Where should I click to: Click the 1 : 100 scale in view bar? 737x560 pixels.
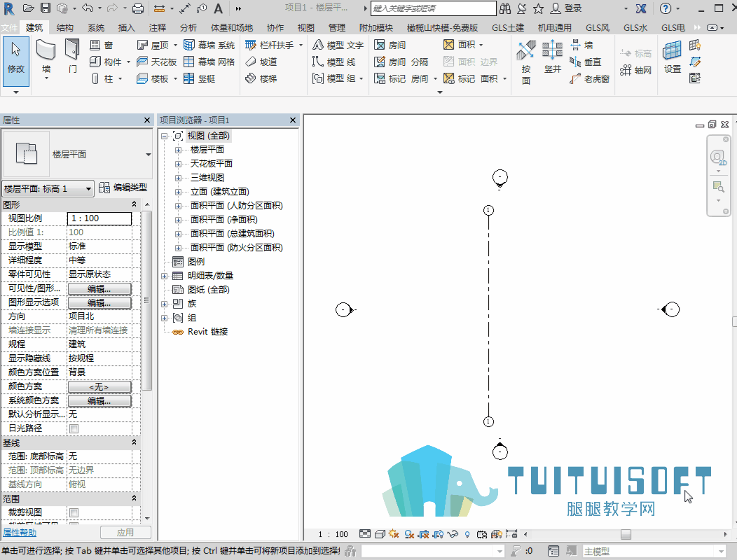pos(333,534)
